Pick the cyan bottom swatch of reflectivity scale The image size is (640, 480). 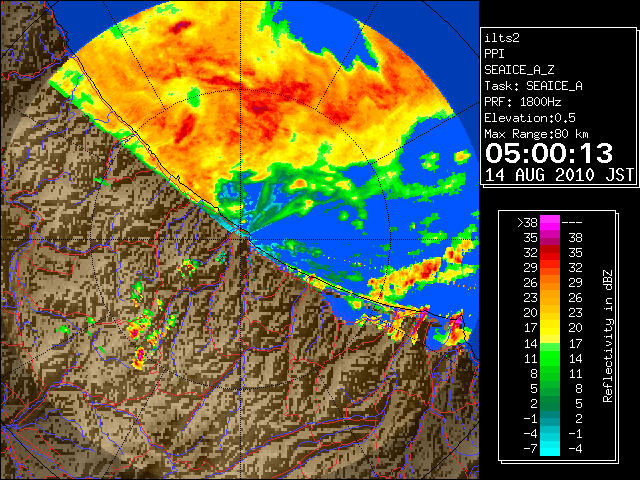click(550, 448)
